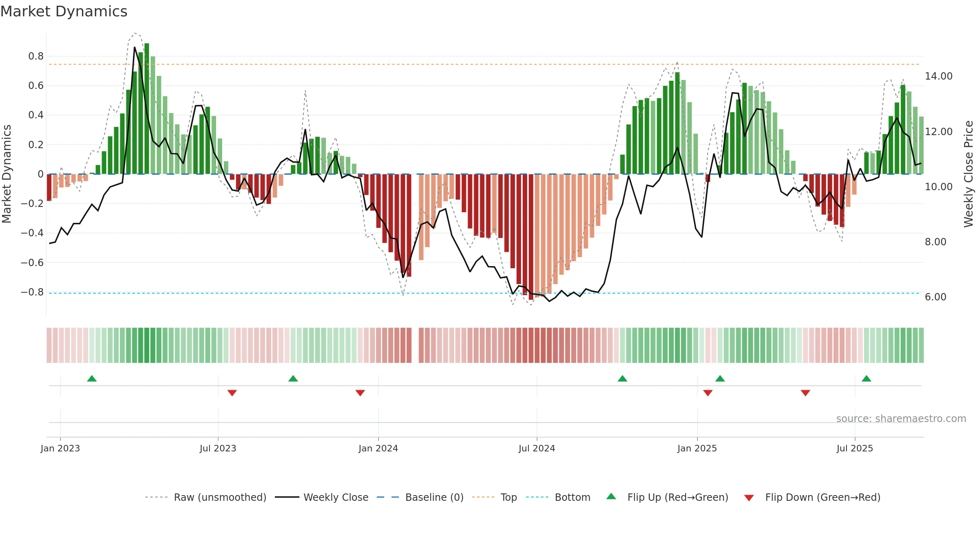Click the 12.00 price axis label
This screenshot has width=980, height=551.
tap(938, 131)
